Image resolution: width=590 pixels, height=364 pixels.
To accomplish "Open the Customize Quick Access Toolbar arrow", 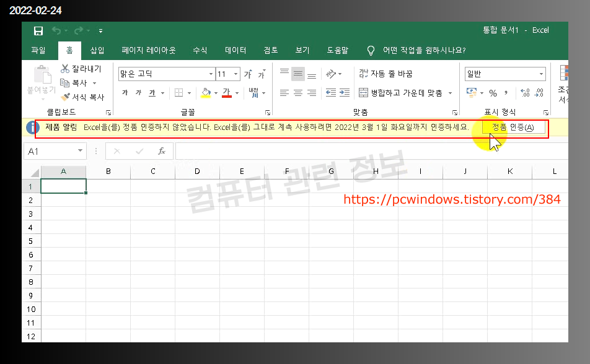I will (100, 31).
